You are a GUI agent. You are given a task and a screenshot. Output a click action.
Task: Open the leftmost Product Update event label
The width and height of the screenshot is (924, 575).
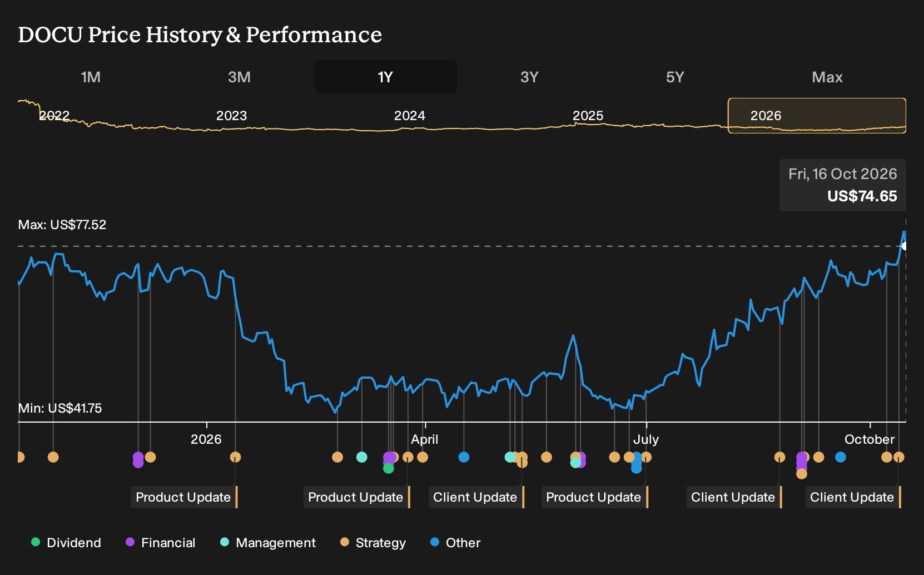(185, 497)
